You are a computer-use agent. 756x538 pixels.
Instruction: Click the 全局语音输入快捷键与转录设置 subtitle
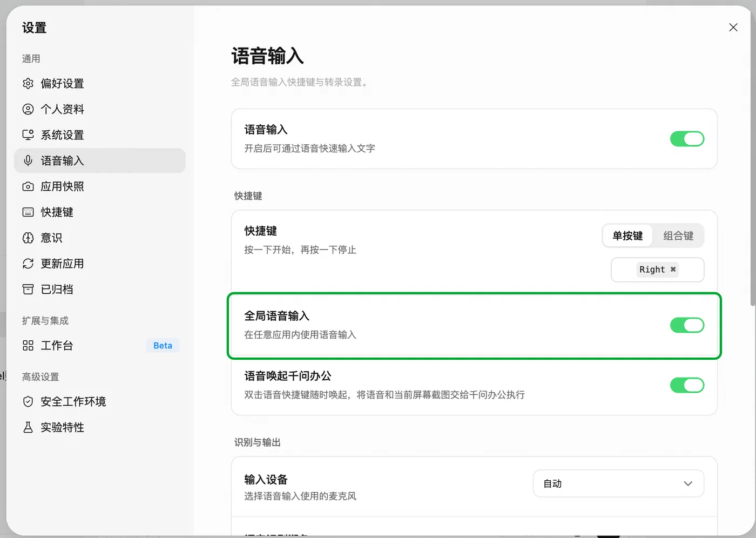click(x=301, y=82)
